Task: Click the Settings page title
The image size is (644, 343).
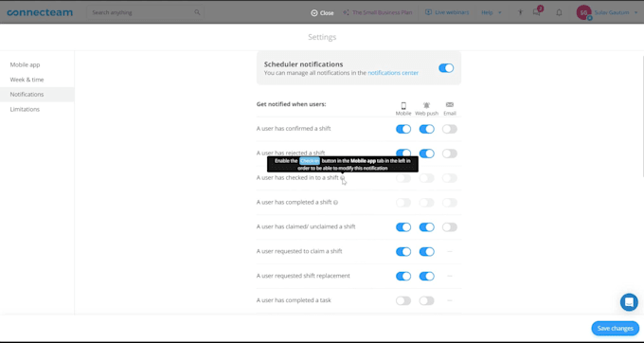Action: tap(322, 37)
